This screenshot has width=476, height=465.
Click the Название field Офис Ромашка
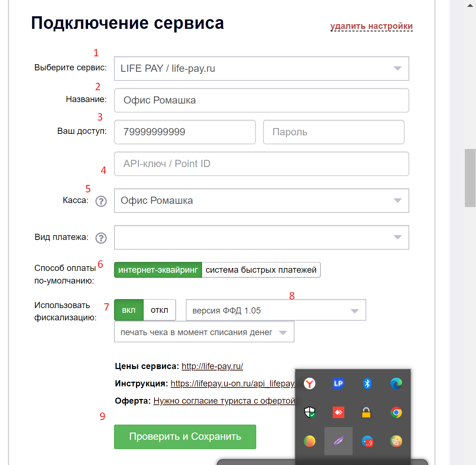[x=262, y=100]
